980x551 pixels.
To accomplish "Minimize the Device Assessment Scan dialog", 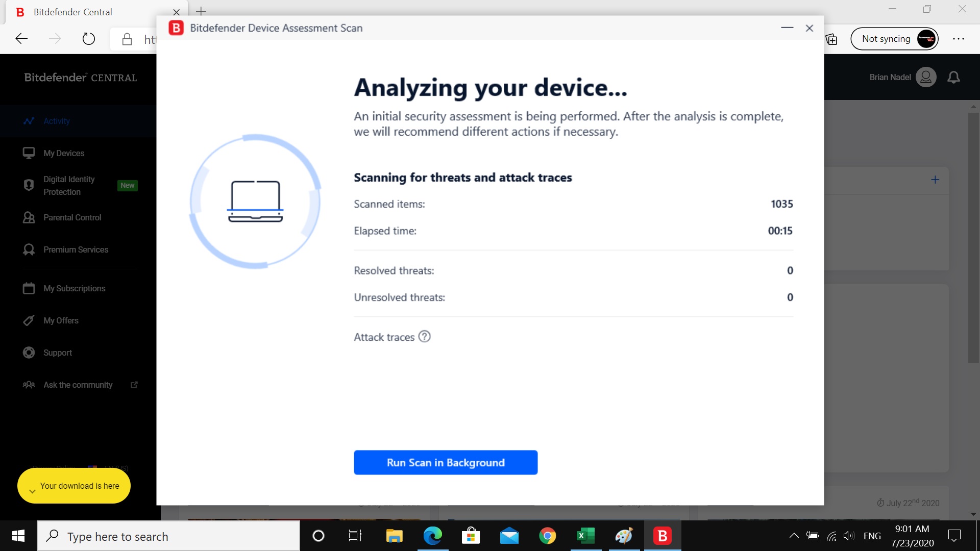I will [x=787, y=28].
